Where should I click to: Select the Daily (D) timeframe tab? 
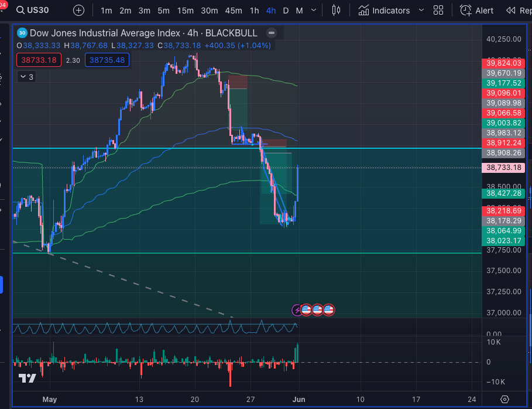pyautogui.click(x=286, y=11)
